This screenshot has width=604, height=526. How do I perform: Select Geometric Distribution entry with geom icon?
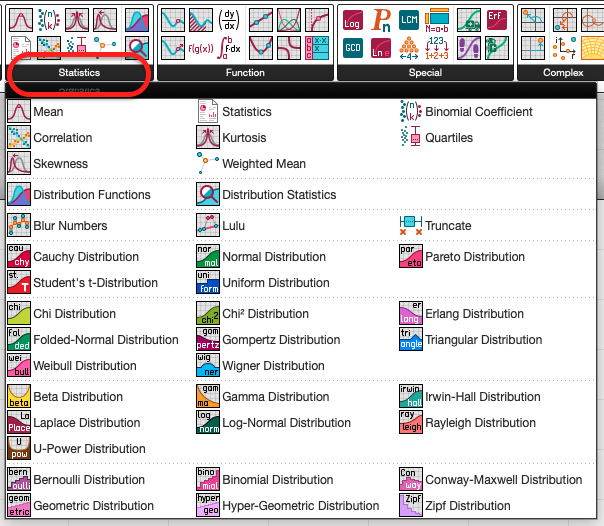[x=81, y=506]
